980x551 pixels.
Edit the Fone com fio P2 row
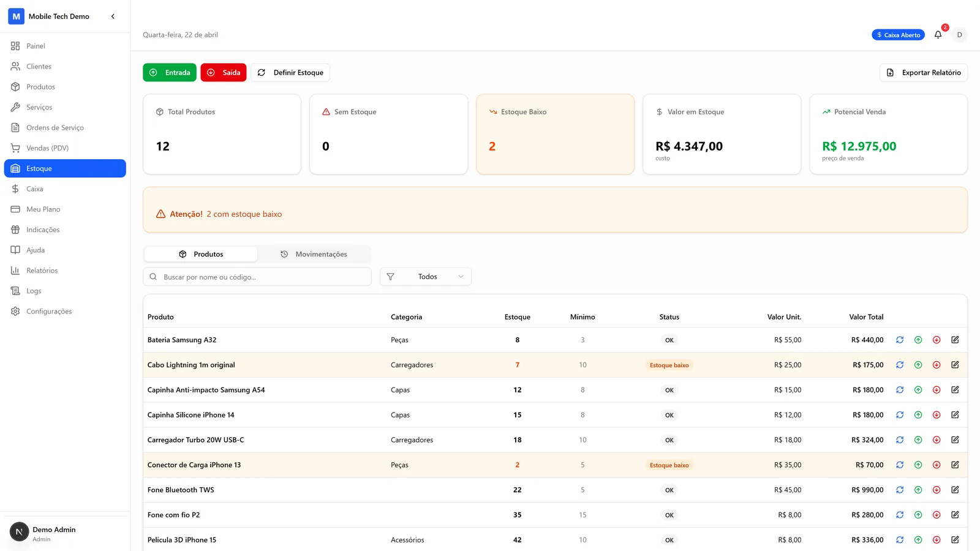[x=955, y=515]
